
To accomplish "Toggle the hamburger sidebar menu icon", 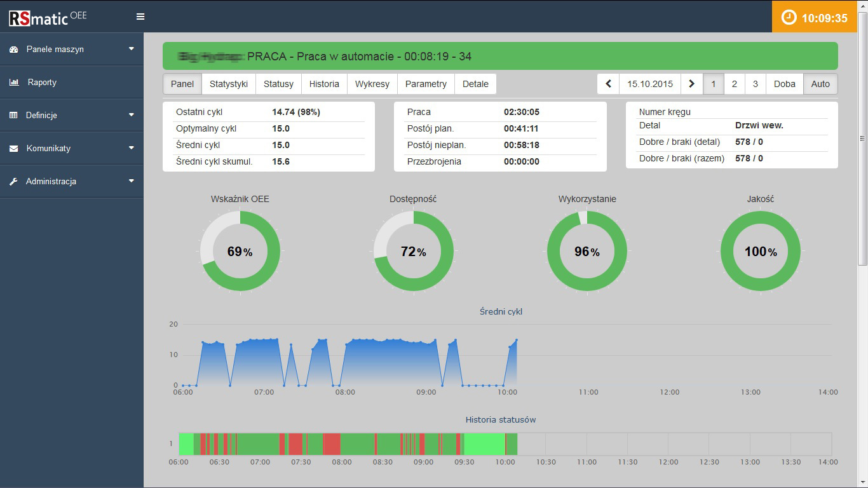I will [x=140, y=17].
